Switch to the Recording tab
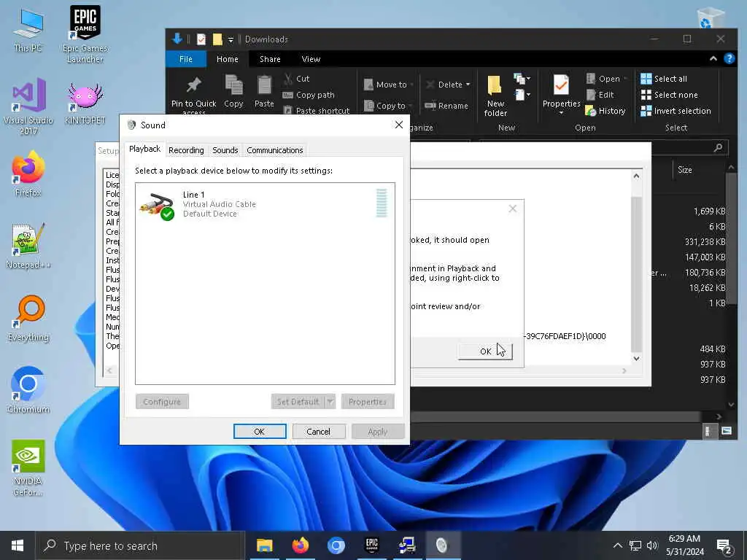The image size is (747, 560). click(186, 150)
